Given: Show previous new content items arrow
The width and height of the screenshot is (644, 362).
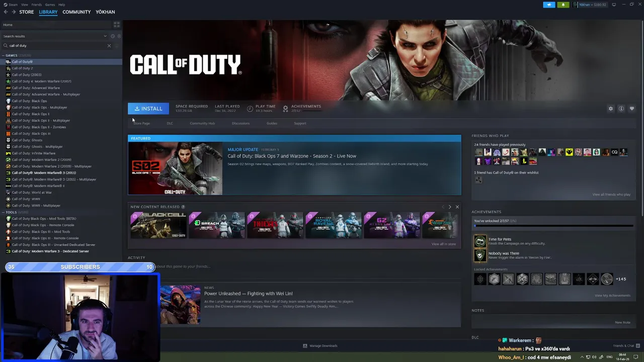Looking at the screenshot, I should click(x=443, y=207).
